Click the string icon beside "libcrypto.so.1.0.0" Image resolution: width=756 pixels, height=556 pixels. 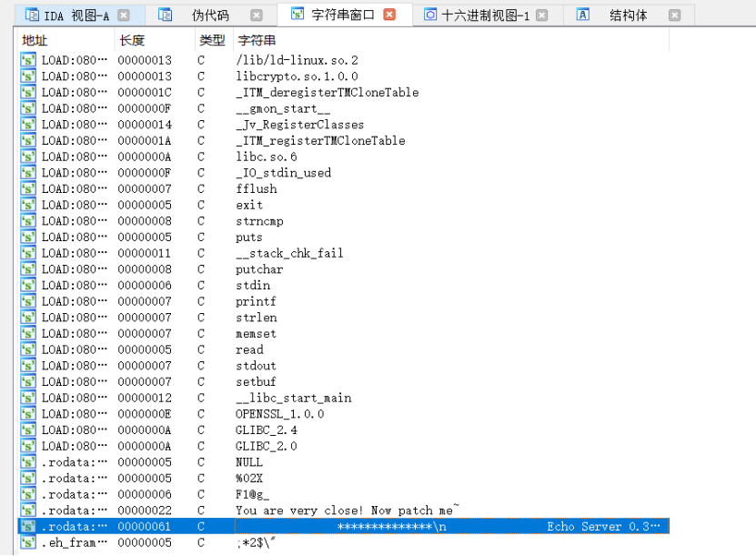pyautogui.click(x=27, y=76)
